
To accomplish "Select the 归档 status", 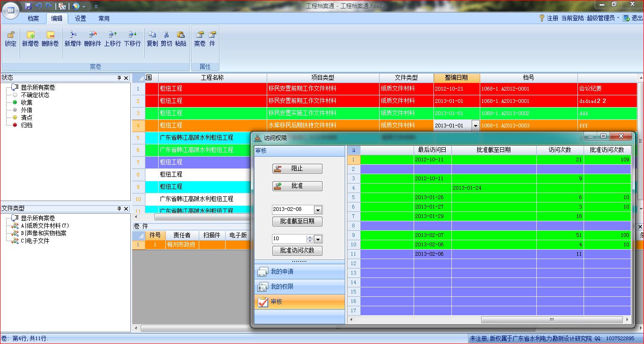I will (26, 125).
